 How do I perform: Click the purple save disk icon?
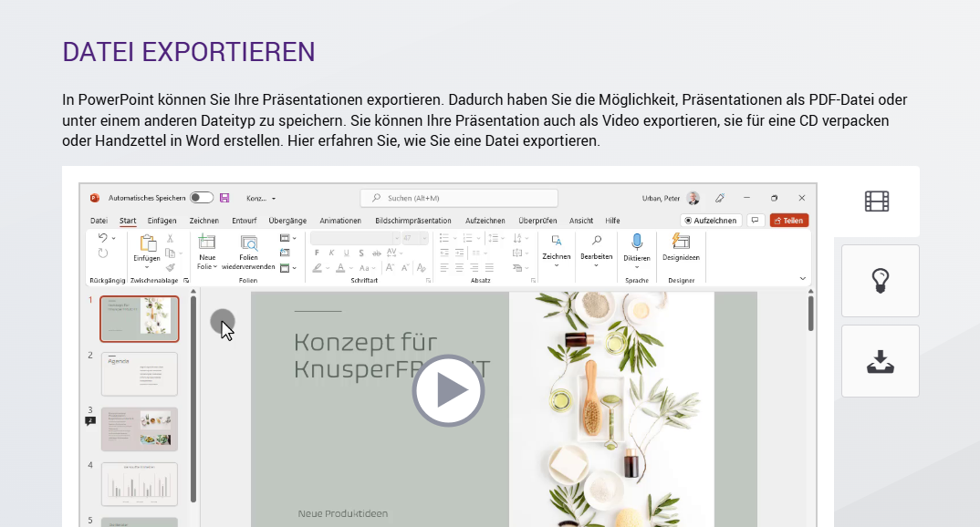(224, 198)
